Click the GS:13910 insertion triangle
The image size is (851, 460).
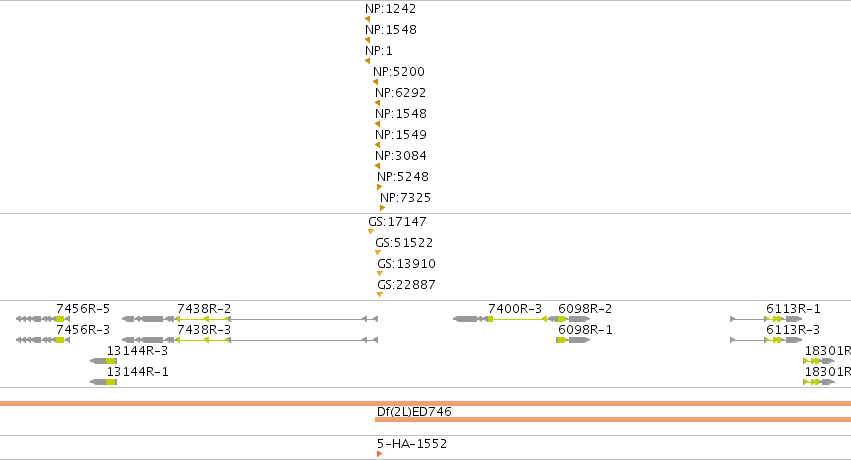pyautogui.click(x=380, y=273)
